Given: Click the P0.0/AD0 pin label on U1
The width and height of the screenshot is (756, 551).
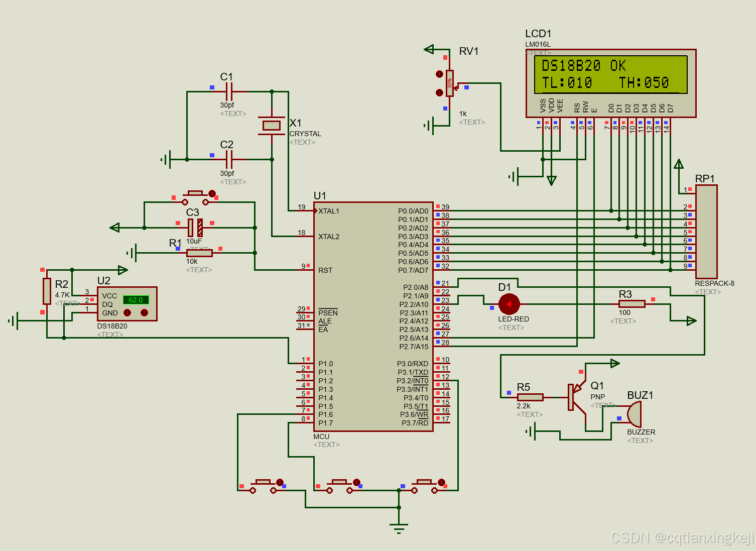Looking at the screenshot, I should point(413,211).
